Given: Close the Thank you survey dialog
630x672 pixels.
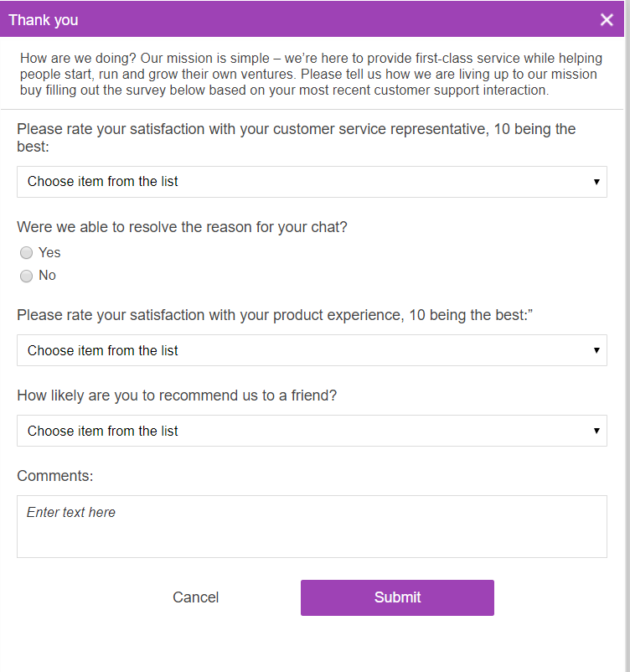Looking at the screenshot, I should (607, 20).
